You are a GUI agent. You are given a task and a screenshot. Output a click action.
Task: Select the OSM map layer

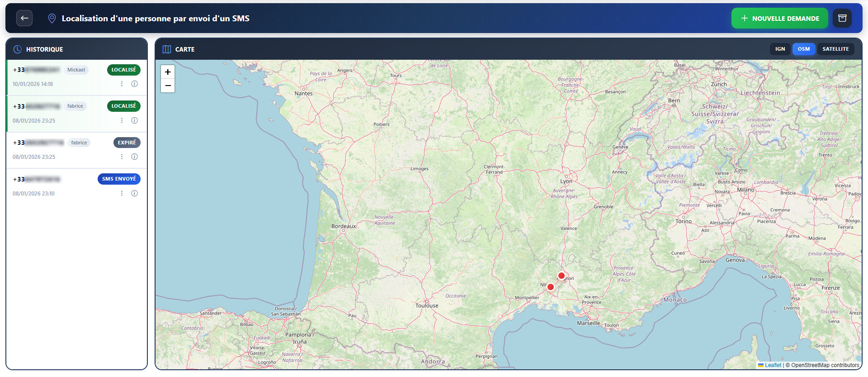click(x=803, y=49)
